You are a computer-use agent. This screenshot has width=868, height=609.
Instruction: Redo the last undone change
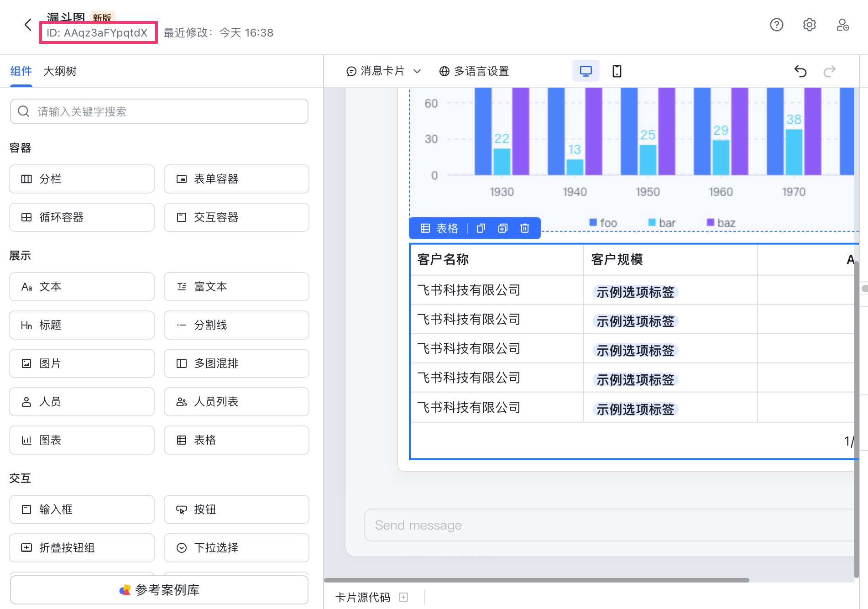pyautogui.click(x=830, y=71)
